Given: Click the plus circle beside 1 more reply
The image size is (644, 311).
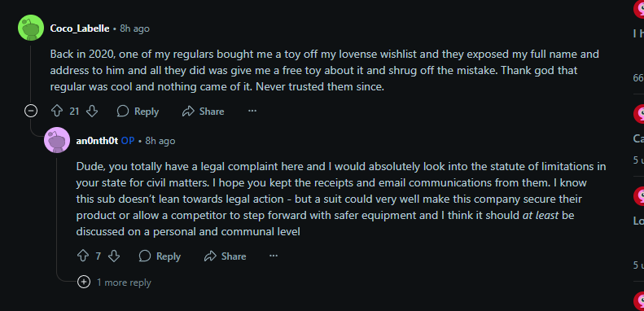Looking at the screenshot, I should tap(84, 282).
